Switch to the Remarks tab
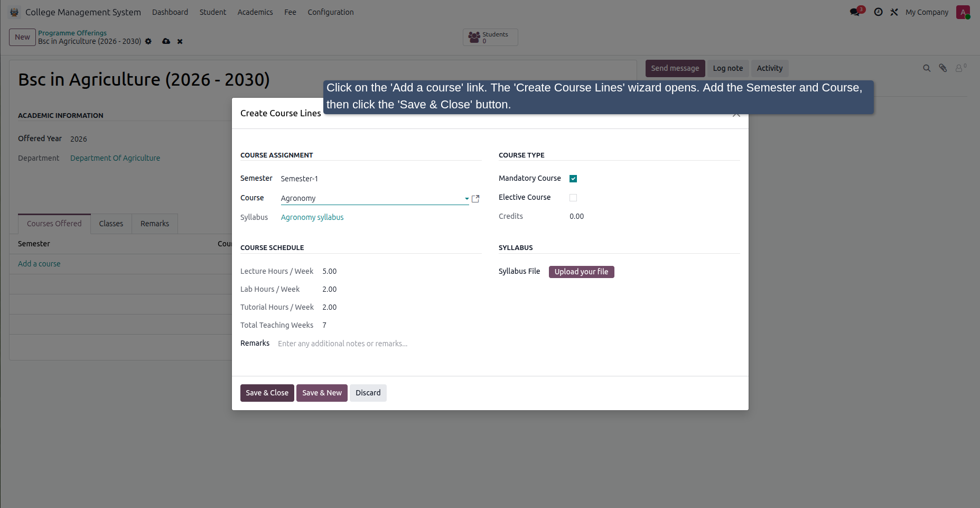Screen dimensions: 980x508 [x=155, y=224]
